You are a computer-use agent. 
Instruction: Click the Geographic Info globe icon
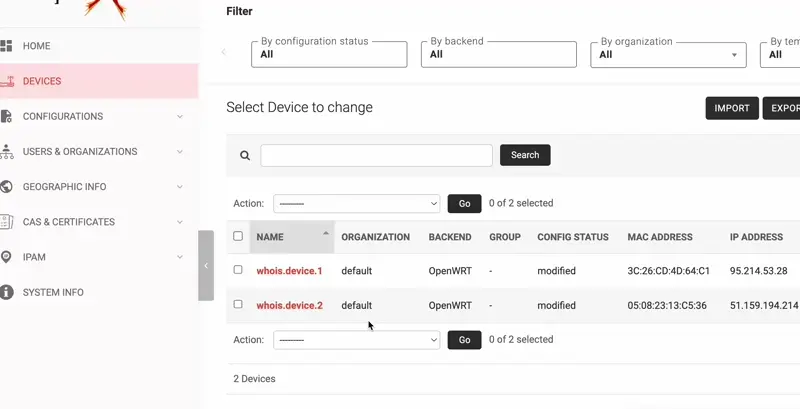click(6, 187)
